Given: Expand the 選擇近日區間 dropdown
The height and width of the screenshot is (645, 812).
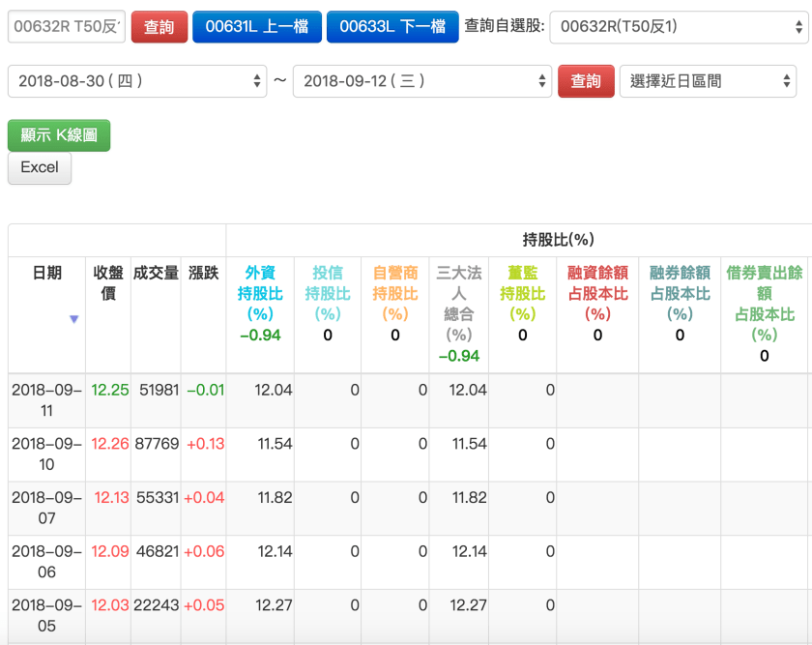Looking at the screenshot, I should pos(709,82).
